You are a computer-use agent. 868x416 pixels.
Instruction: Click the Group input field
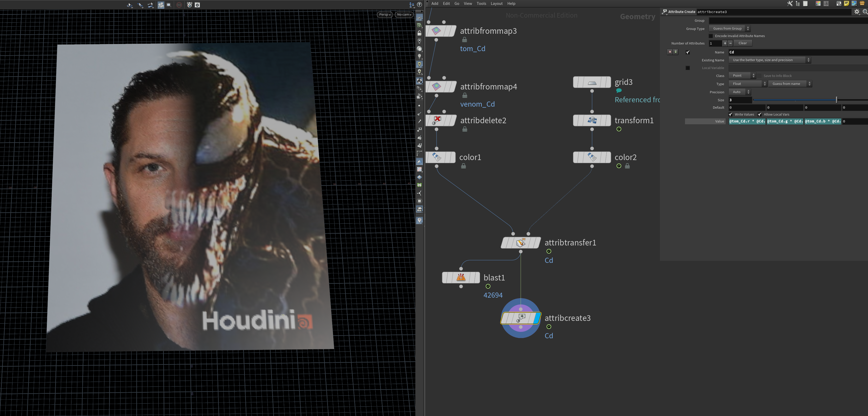[x=788, y=20]
